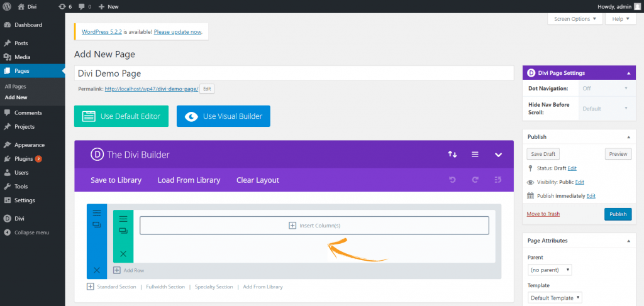644x306 pixels.
Task: Click Clear Layout
Action: [x=258, y=180]
